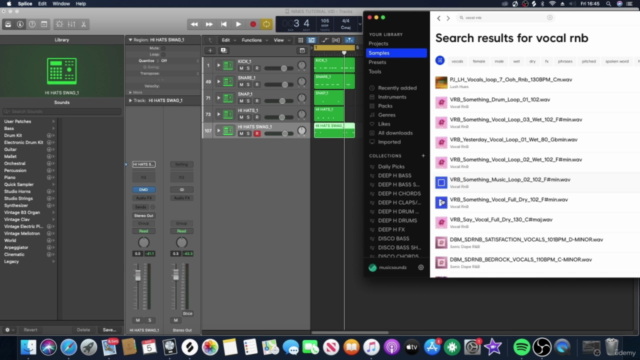The width and height of the screenshot is (640, 360).
Task: Toggle the Library button in Logic toolbar
Action: click(8, 24)
